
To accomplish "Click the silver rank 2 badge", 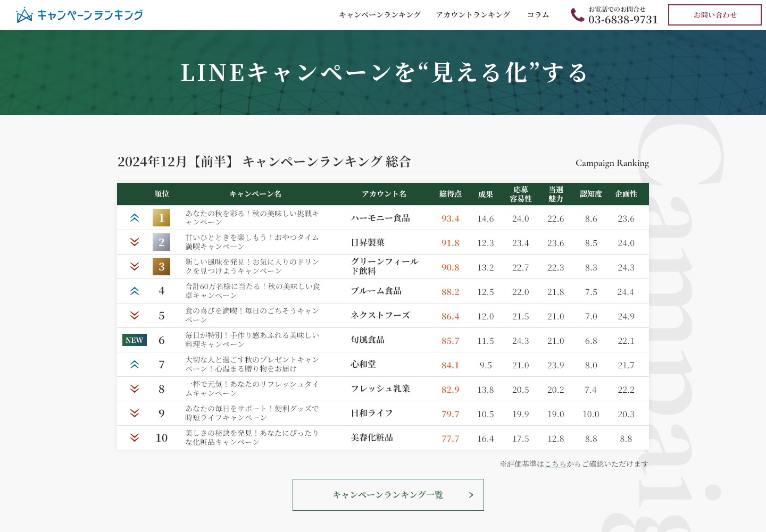I will pyautogui.click(x=162, y=242).
